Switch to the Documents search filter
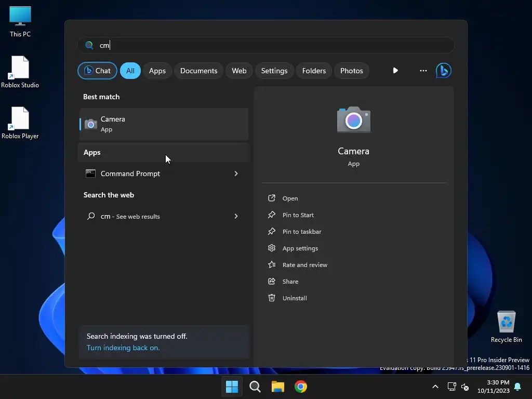The image size is (532, 399). coord(198,71)
